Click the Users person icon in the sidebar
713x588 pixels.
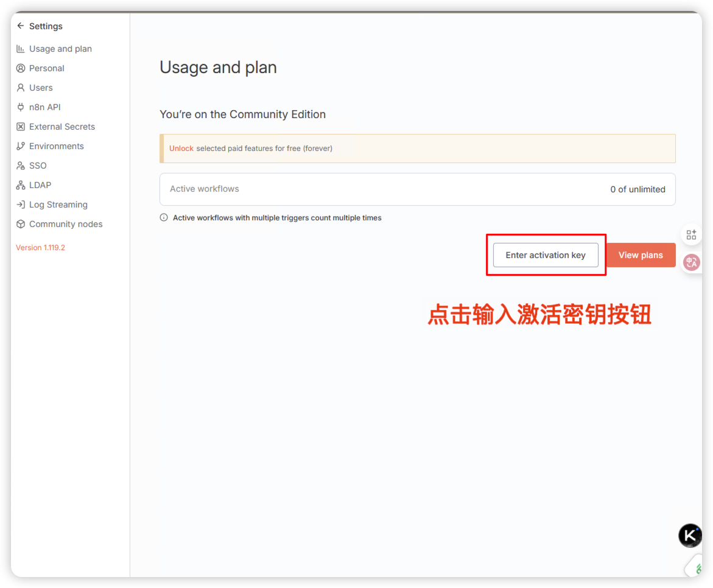tap(21, 88)
